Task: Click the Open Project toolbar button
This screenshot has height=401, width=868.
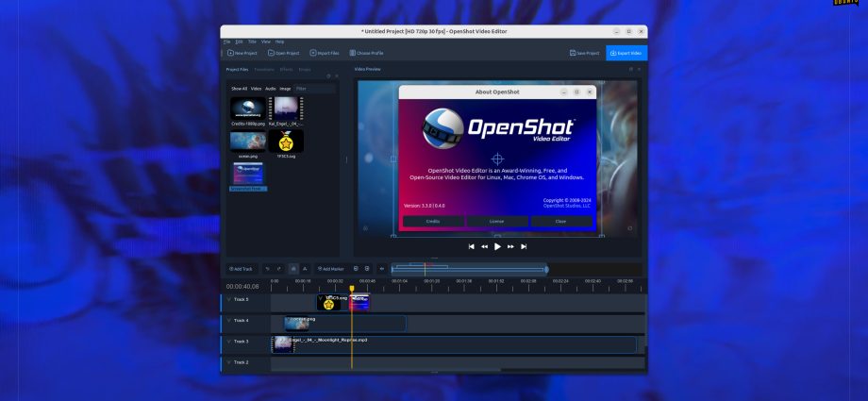Action: 283,53
